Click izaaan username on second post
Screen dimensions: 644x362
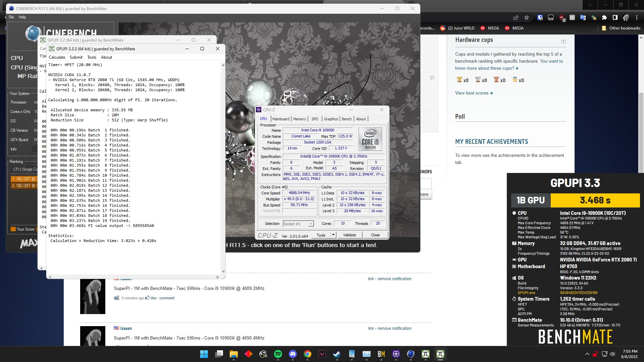[x=126, y=328]
